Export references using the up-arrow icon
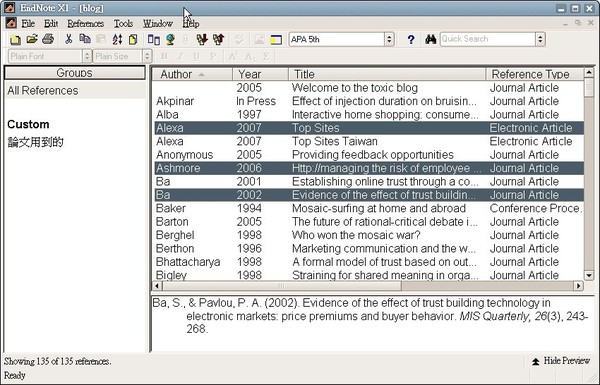 (x=218, y=39)
